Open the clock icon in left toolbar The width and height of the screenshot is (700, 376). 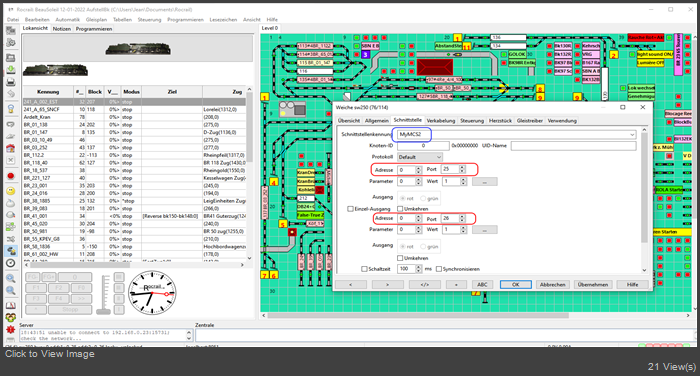11,263
